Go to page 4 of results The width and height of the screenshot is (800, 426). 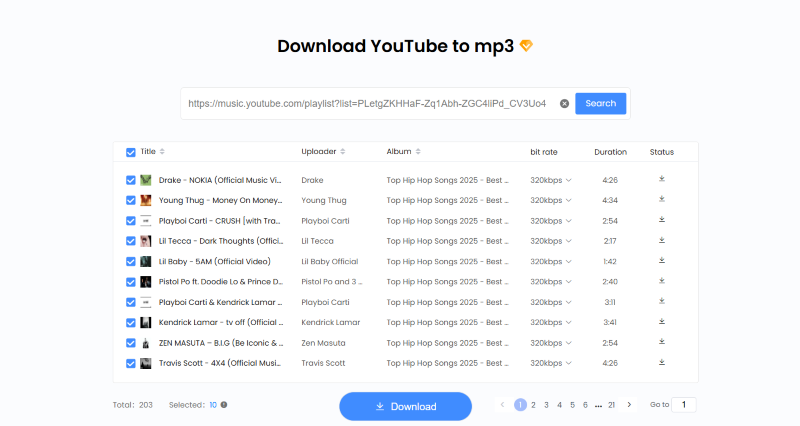pyautogui.click(x=559, y=405)
